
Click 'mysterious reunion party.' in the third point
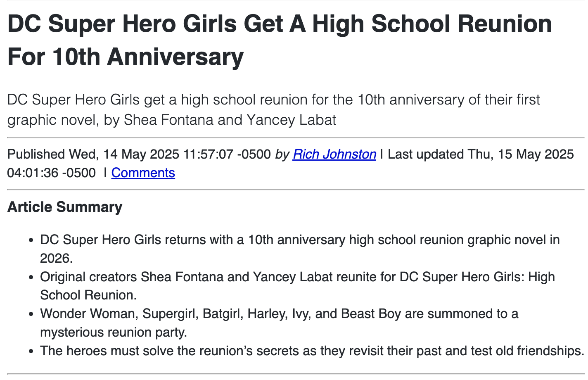coord(114,332)
